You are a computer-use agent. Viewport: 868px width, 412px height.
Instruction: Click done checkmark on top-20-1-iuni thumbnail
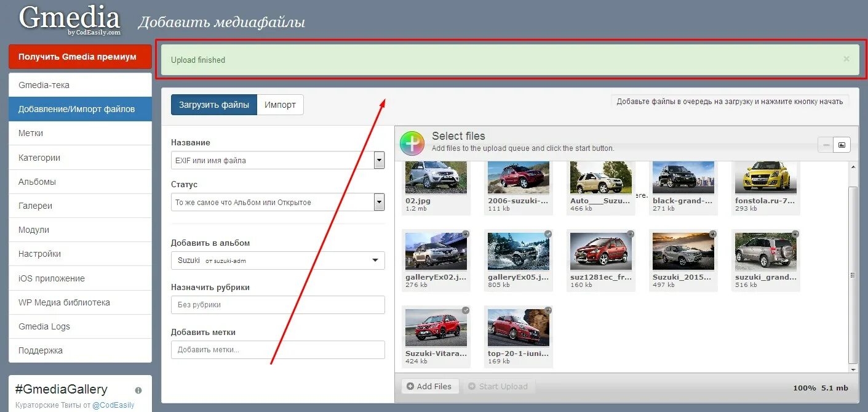[x=548, y=310]
